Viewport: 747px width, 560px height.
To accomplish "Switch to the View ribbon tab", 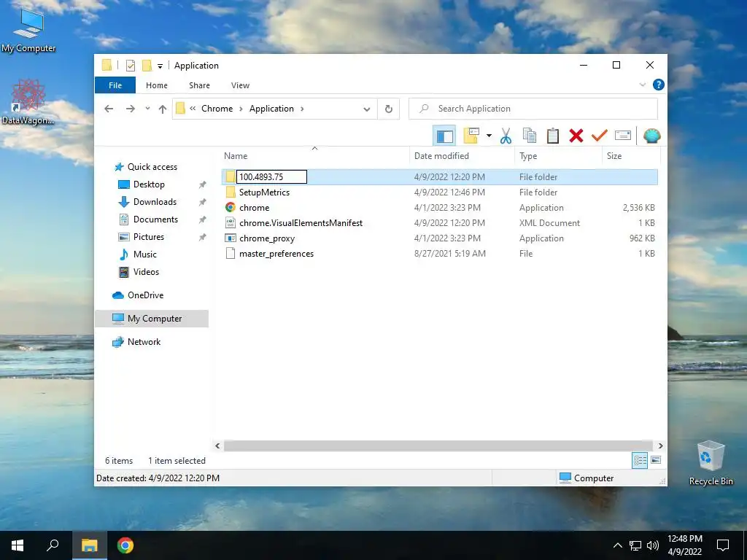I will pos(240,85).
